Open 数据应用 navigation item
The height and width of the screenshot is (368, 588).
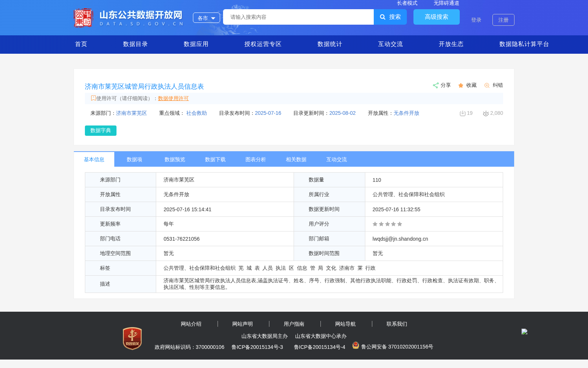pos(196,44)
